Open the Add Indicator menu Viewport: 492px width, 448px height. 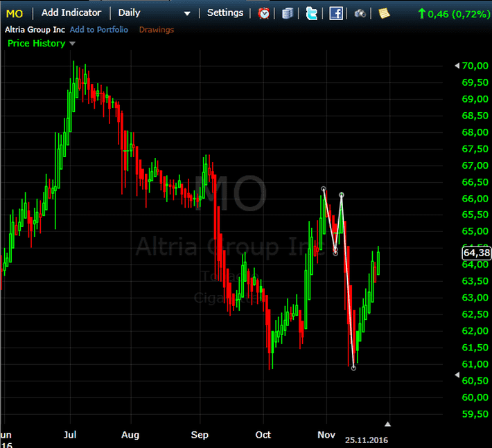(71, 13)
